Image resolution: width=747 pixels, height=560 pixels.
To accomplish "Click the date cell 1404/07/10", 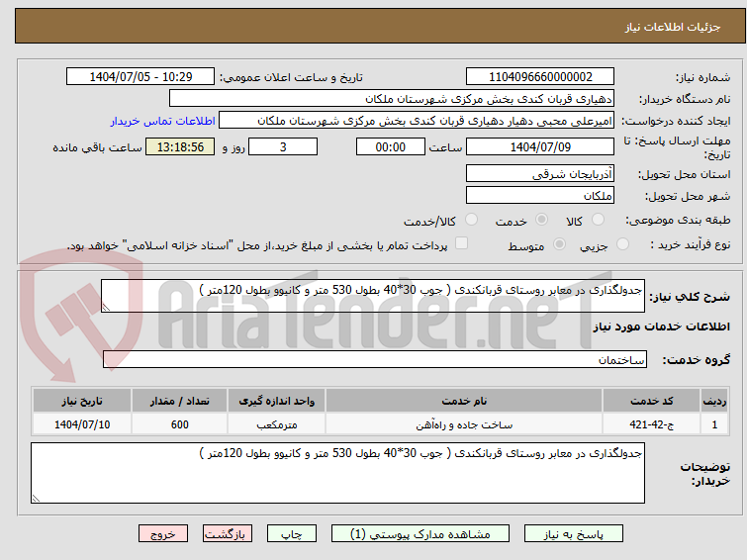I will [x=82, y=424].
